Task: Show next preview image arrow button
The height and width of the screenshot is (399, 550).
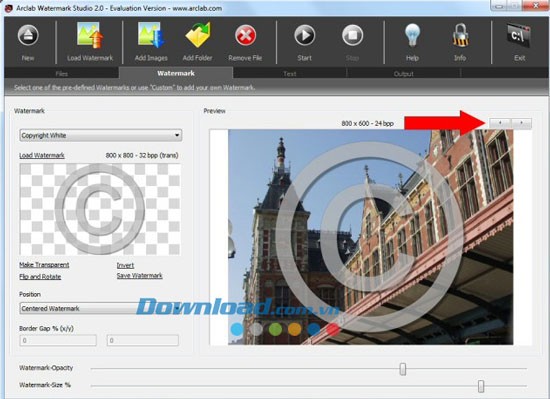Action: click(x=521, y=123)
